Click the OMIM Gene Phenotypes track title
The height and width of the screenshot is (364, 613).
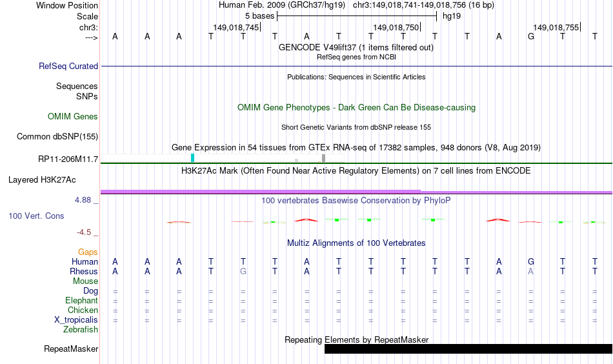tap(356, 108)
